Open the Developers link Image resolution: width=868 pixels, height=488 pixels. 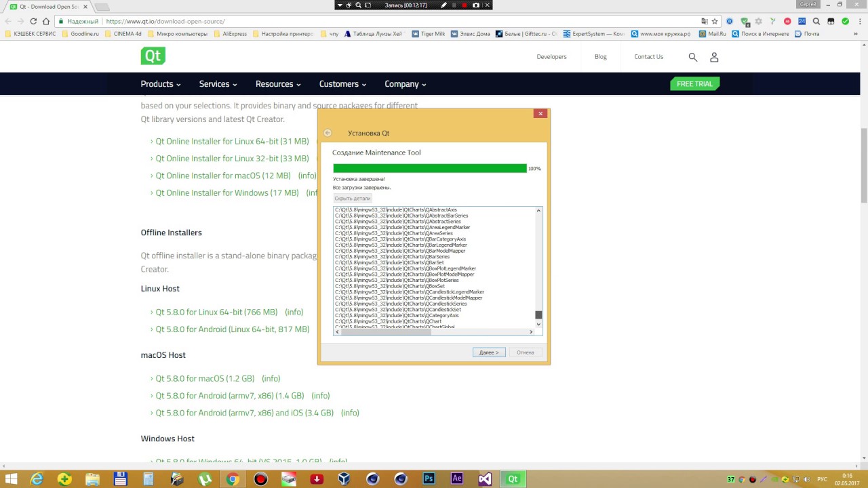pyautogui.click(x=551, y=57)
